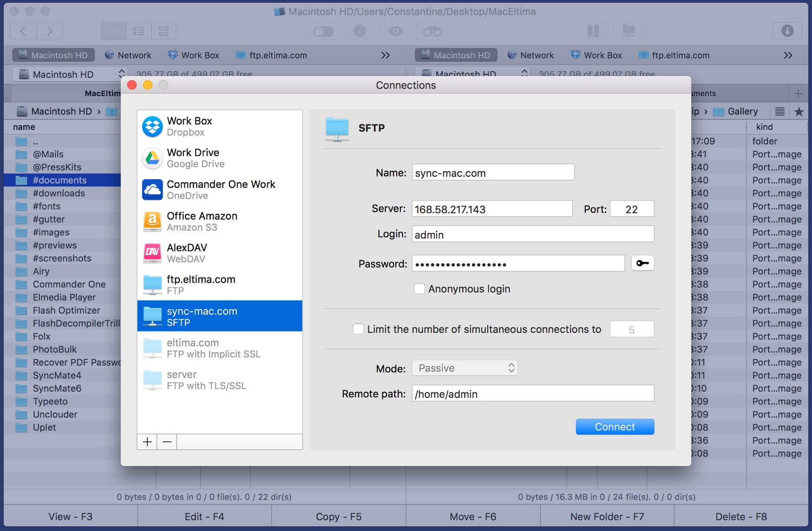
Task: Toggle the hidden files switch in toolbar
Action: click(323, 31)
